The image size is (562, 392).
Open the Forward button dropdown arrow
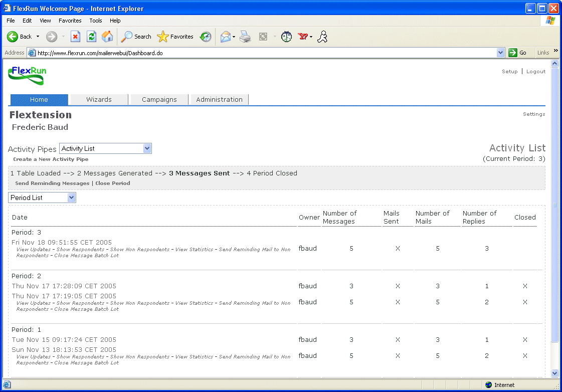[x=64, y=37]
